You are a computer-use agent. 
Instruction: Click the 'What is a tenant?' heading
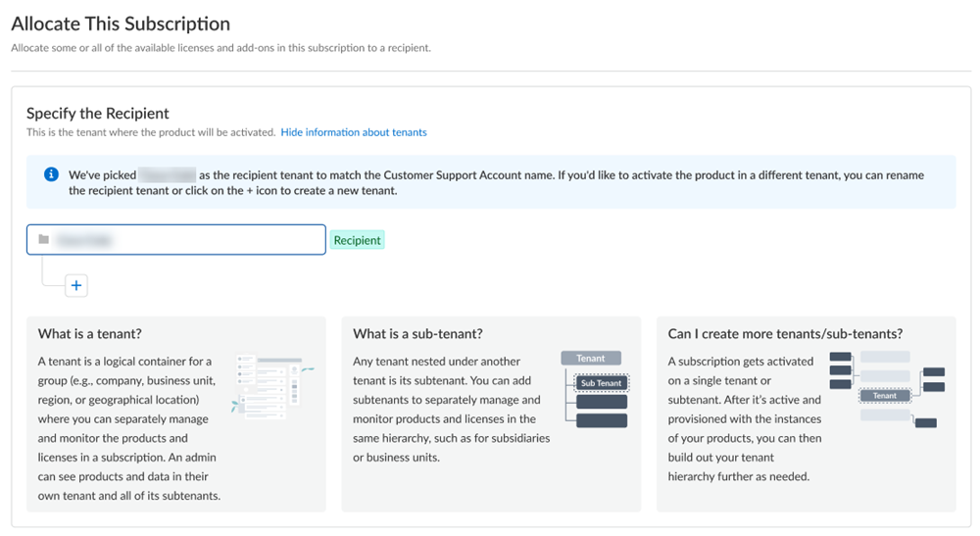(90, 334)
